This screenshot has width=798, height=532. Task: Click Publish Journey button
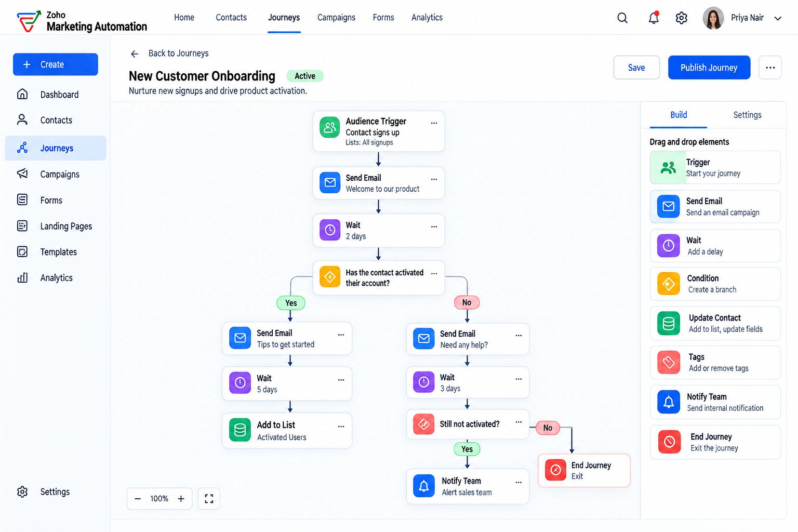[709, 68]
